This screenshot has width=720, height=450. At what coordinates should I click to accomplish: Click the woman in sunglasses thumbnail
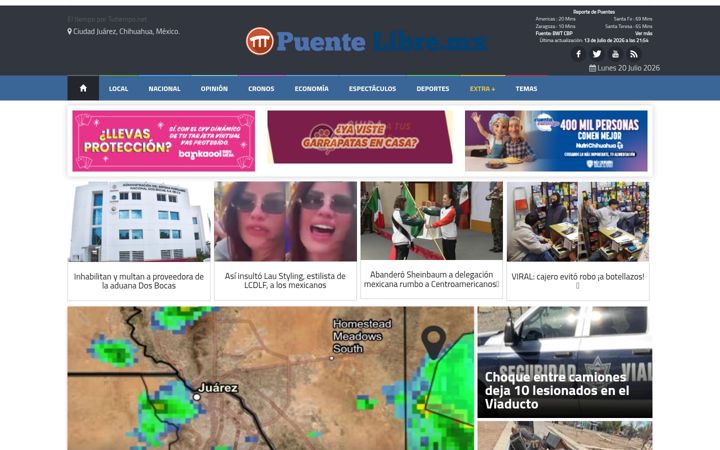(285, 221)
